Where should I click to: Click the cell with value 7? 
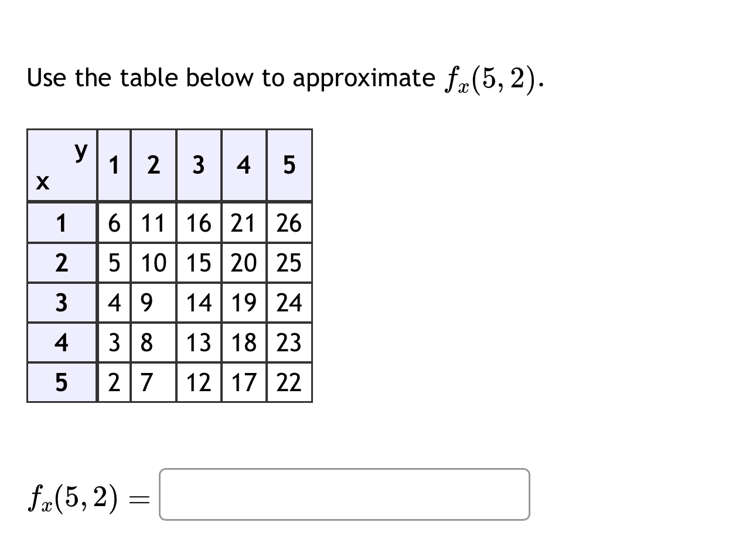tap(154, 383)
